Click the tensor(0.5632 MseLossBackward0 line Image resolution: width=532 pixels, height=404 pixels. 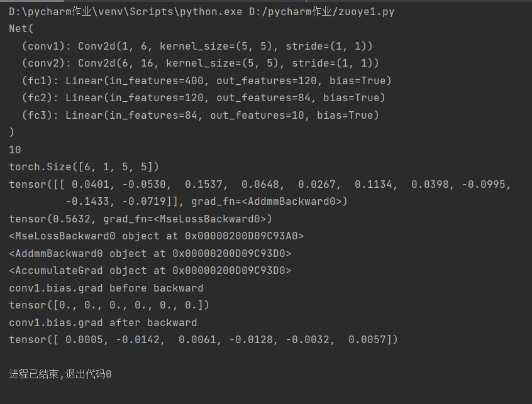(x=140, y=219)
